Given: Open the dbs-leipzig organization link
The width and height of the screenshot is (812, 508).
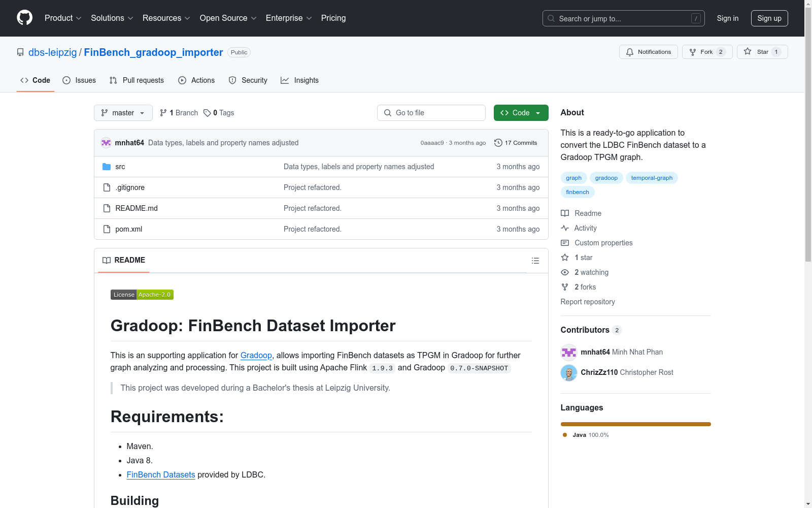Looking at the screenshot, I should click(53, 52).
